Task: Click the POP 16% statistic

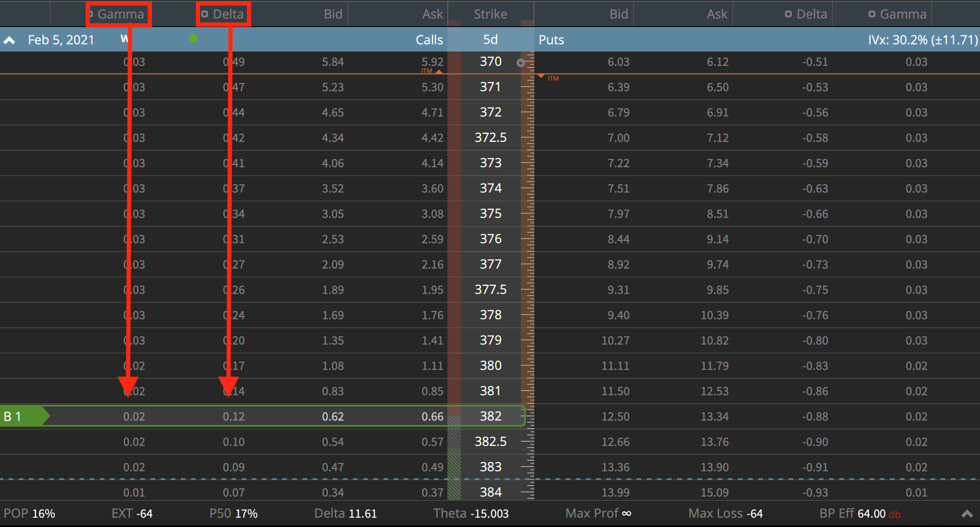Action: tap(30, 514)
